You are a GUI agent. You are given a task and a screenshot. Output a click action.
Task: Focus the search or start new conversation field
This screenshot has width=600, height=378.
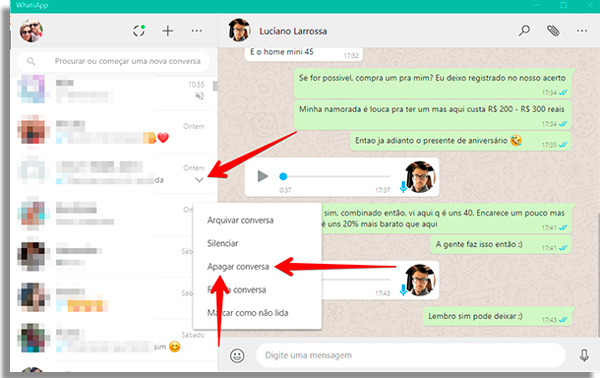[x=113, y=61]
